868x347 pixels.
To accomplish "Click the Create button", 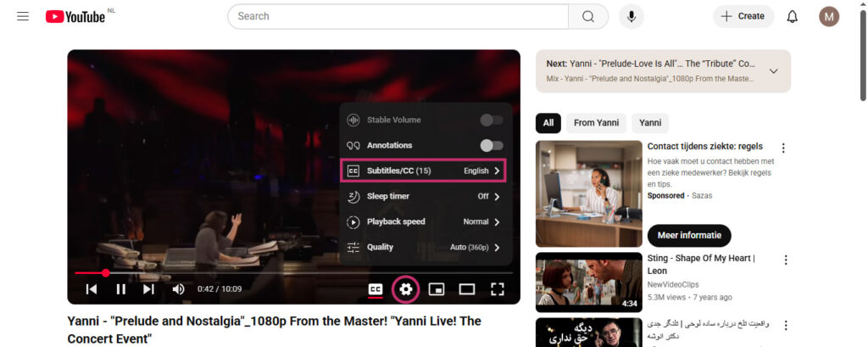I will (743, 16).
